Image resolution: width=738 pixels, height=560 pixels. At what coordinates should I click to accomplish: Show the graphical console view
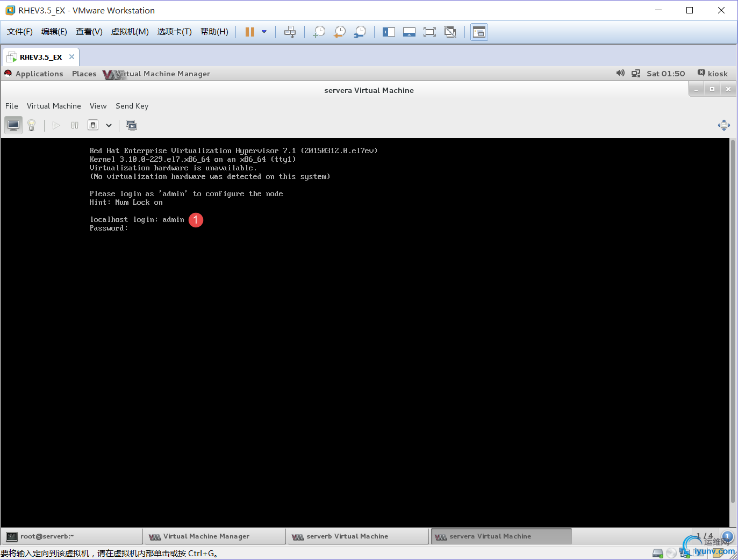tap(13, 125)
